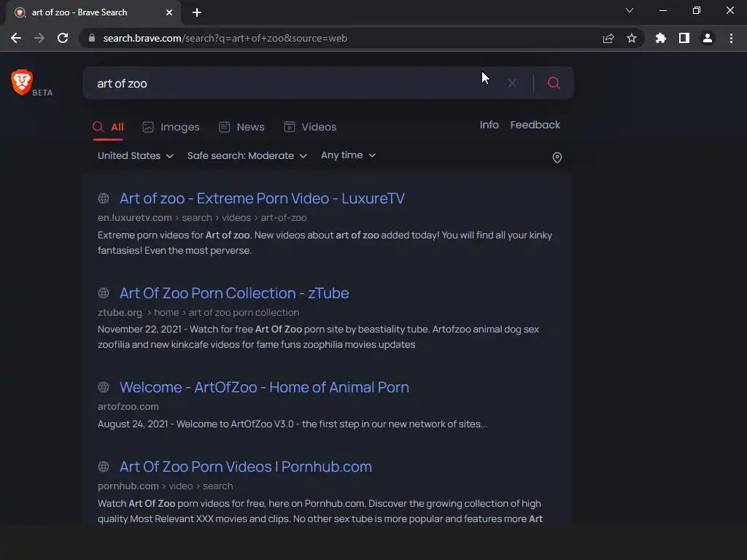Switch to the News tab
Screen dimensions: 747x560
tap(241, 127)
